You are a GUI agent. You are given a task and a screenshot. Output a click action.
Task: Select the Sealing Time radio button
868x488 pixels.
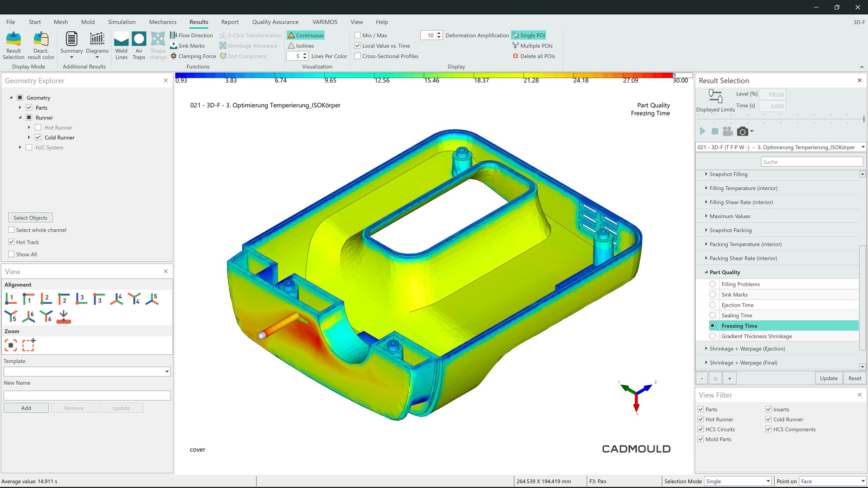[712, 315]
